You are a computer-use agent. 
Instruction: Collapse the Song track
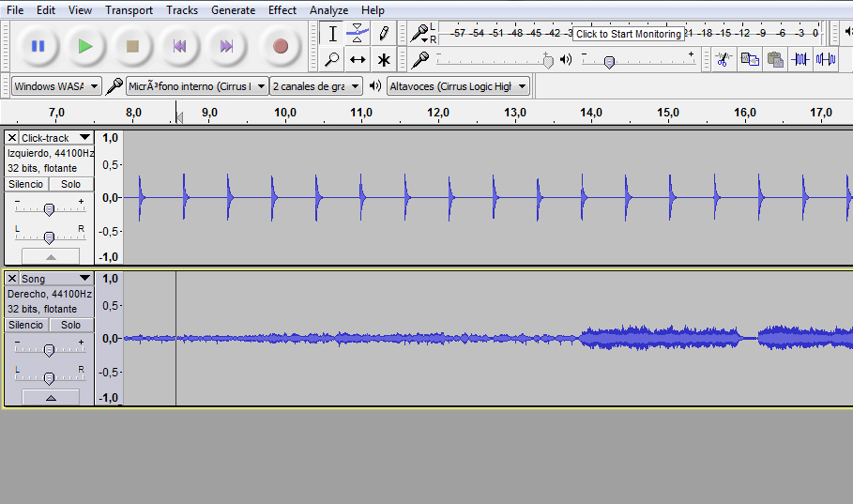[x=51, y=397]
